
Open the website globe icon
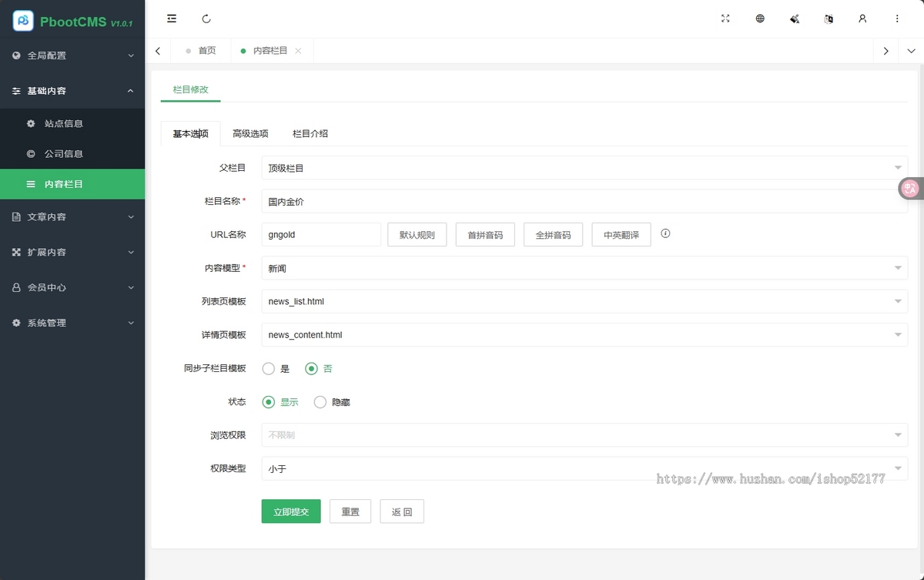coord(760,18)
